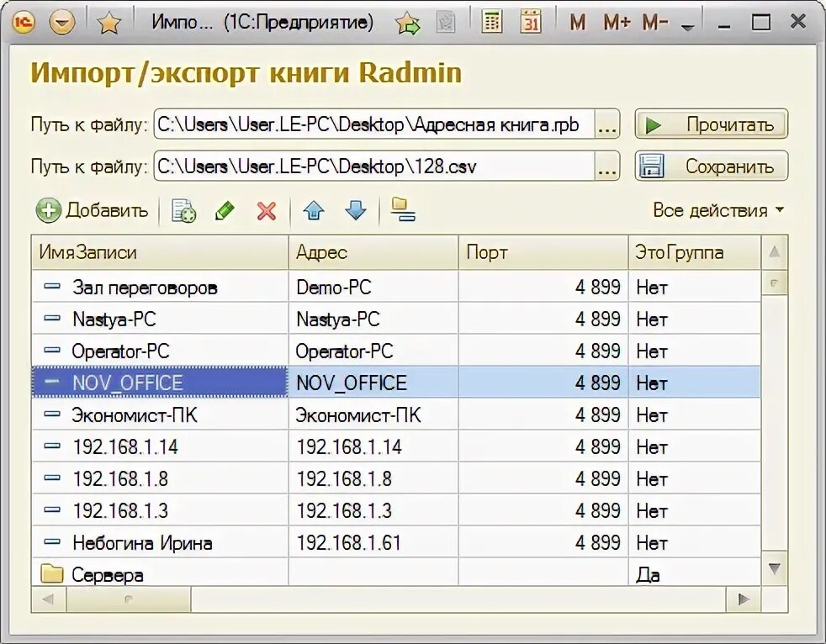Select the 192.168.1.8 name cell

pos(160,478)
